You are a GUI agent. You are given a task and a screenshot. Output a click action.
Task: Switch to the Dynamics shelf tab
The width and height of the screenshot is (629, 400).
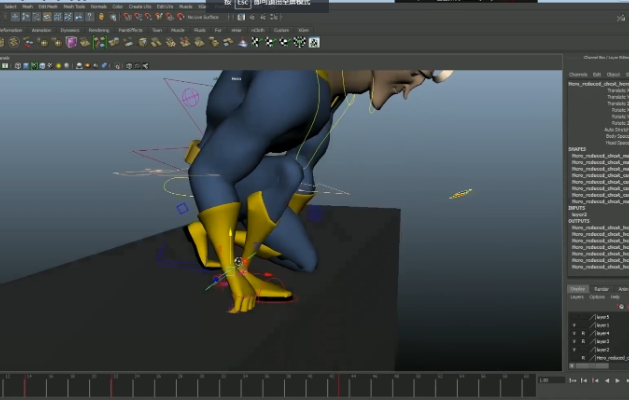(x=70, y=30)
